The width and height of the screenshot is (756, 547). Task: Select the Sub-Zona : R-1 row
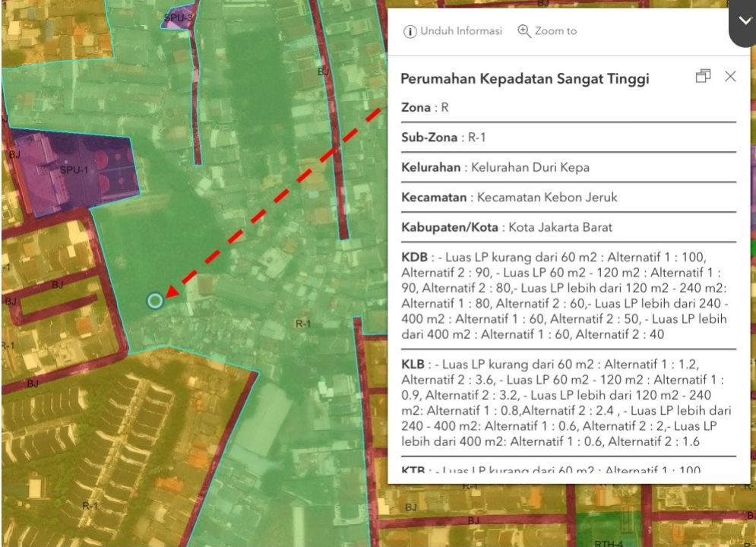point(444,138)
